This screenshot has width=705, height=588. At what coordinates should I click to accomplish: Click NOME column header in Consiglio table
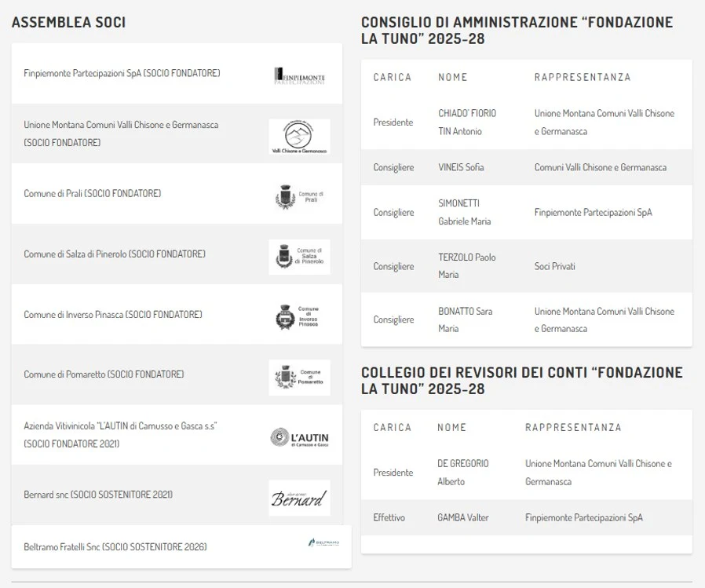(453, 77)
